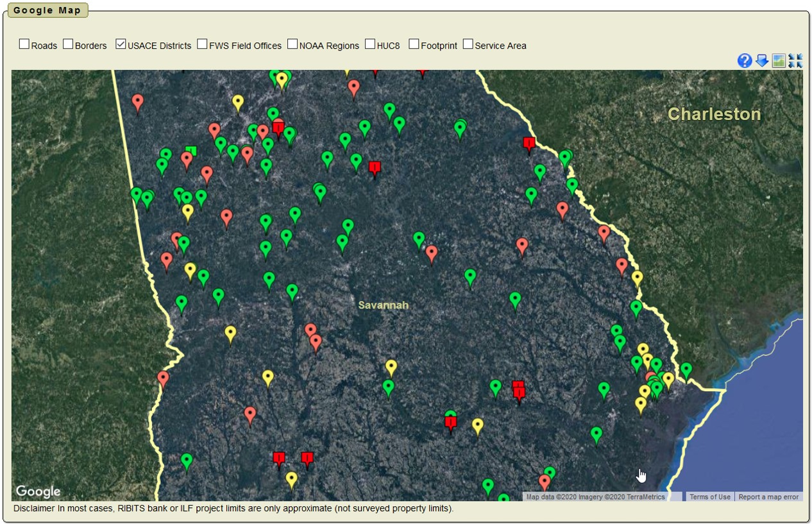Click the Charleston district label on the map
Screen dimensions: 812x526
coord(714,114)
